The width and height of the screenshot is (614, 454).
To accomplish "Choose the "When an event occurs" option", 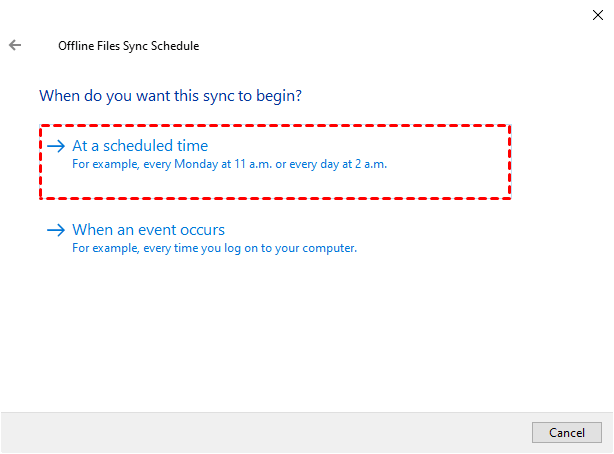I will [148, 230].
